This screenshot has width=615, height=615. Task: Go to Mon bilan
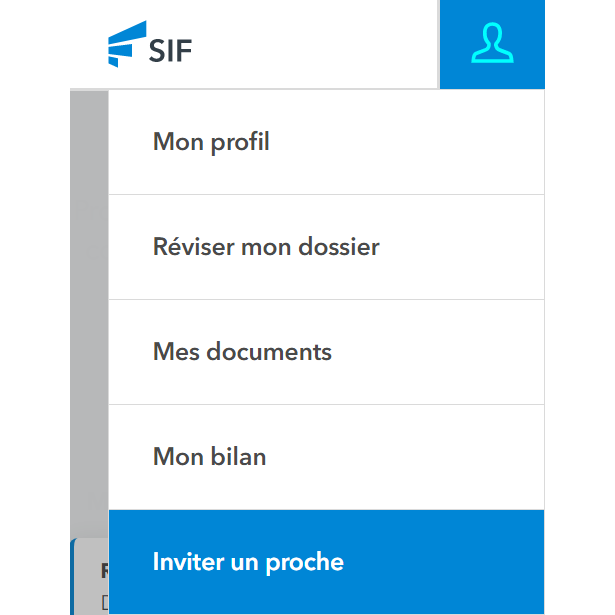pyautogui.click(x=209, y=457)
